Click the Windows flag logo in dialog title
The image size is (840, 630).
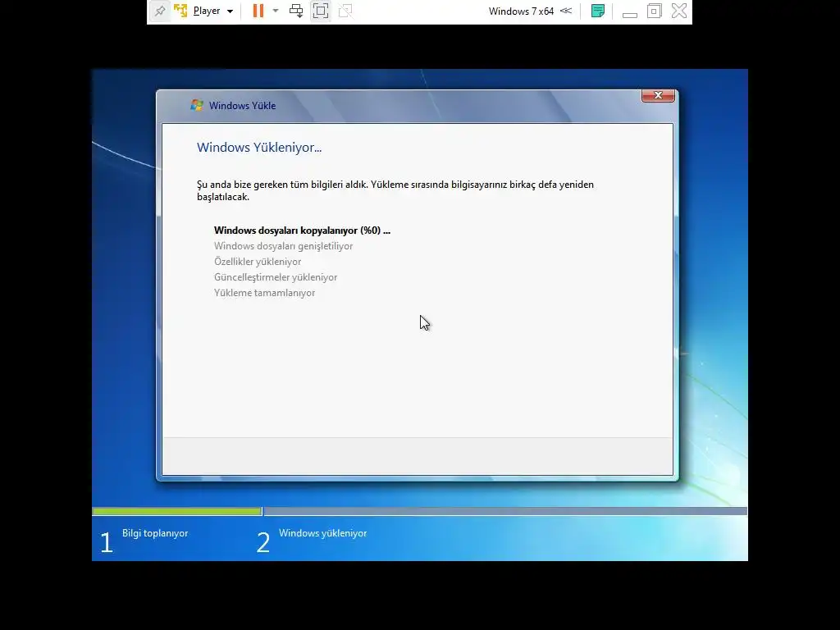click(197, 105)
